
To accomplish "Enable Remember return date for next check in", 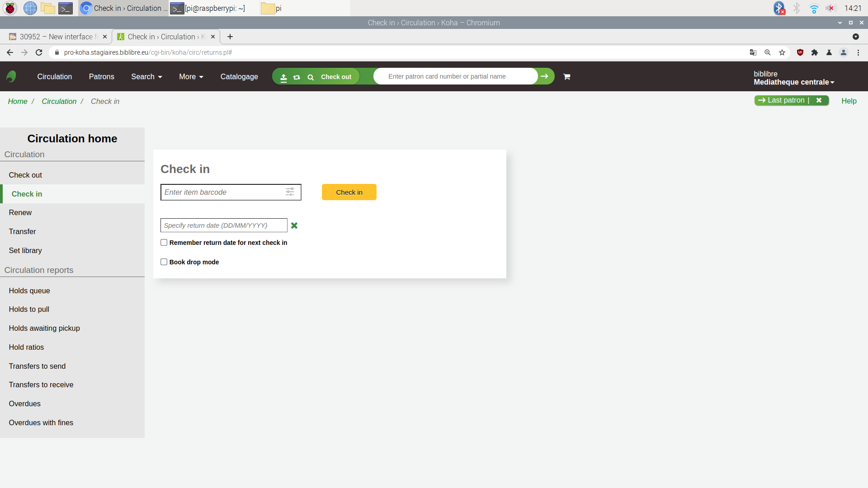I will coord(164,243).
